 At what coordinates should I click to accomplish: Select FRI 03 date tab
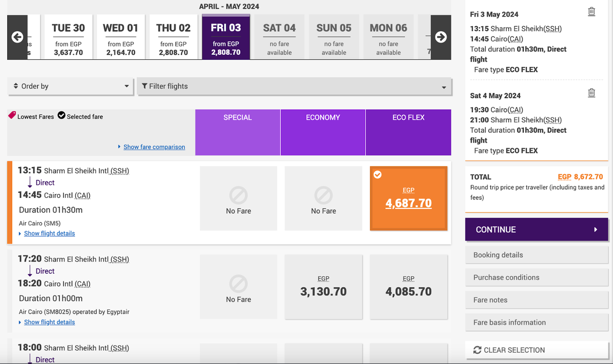tap(226, 37)
